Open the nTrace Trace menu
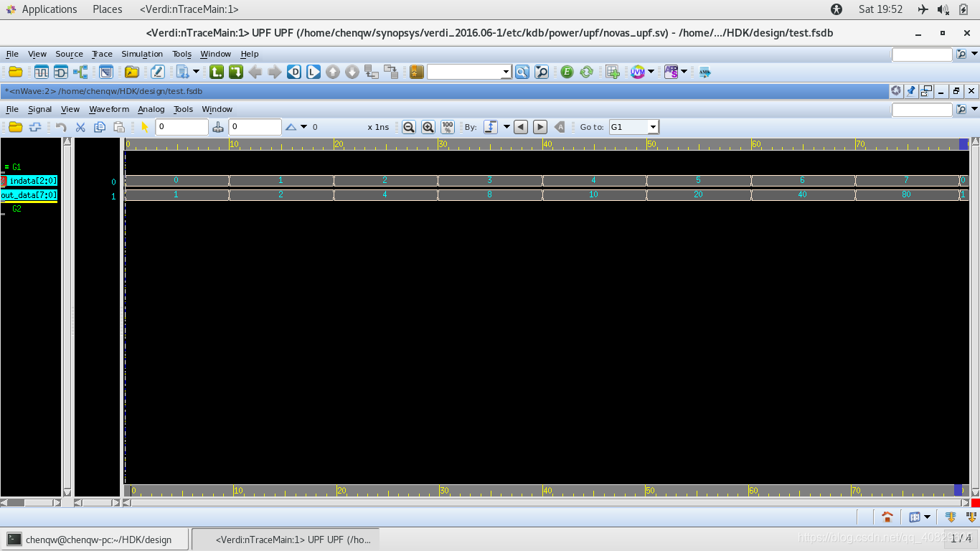Image resolution: width=980 pixels, height=551 pixels. 102,54
